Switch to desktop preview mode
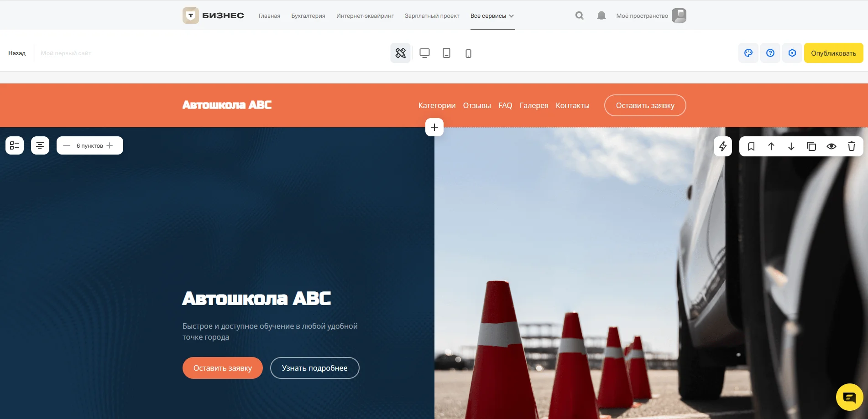The image size is (868, 419). pos(424,53)
